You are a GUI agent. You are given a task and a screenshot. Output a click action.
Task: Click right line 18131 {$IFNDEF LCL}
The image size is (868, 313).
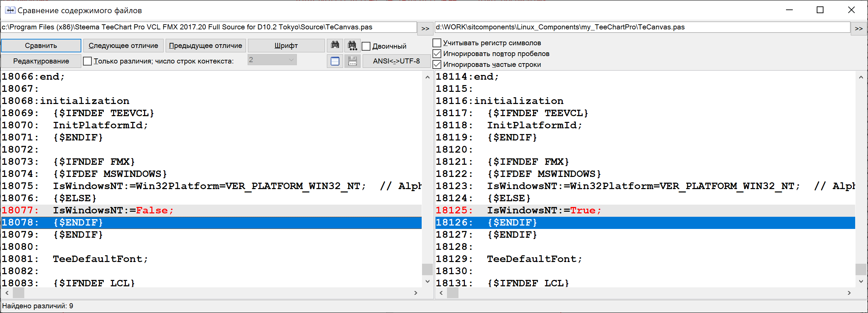click(x=645, y=283)
